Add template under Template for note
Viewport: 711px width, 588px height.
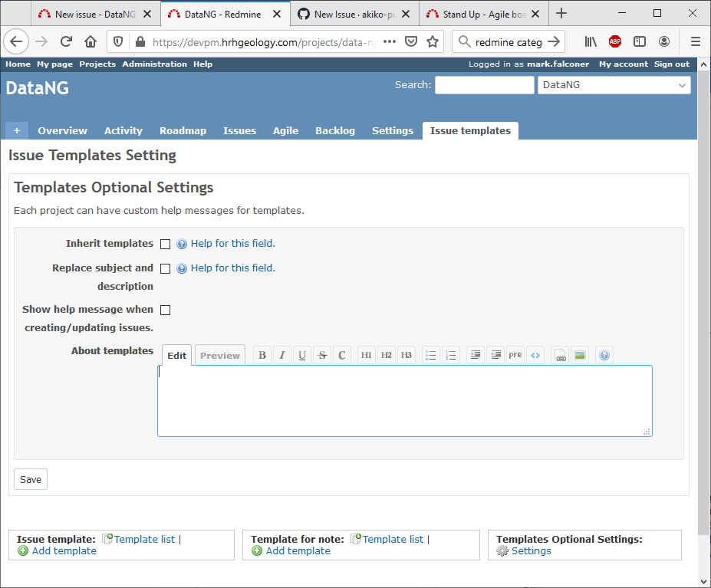(298, 551)
